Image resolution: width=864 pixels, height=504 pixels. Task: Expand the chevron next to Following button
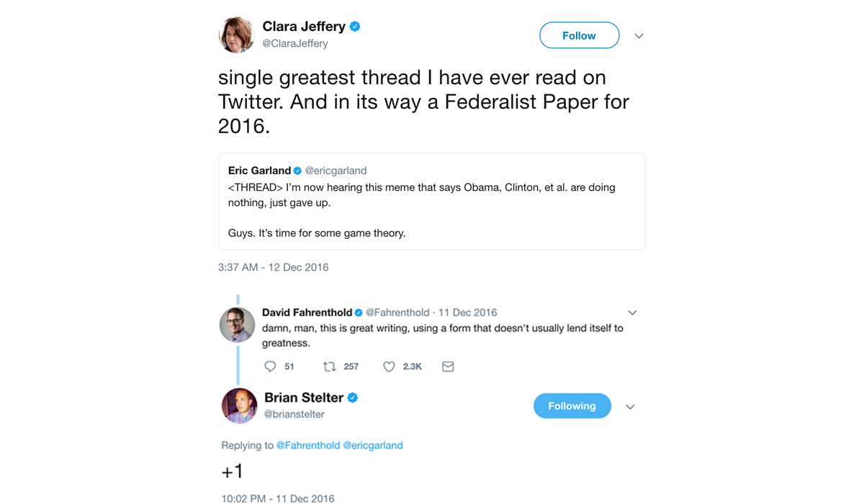[x=630, y=407]
